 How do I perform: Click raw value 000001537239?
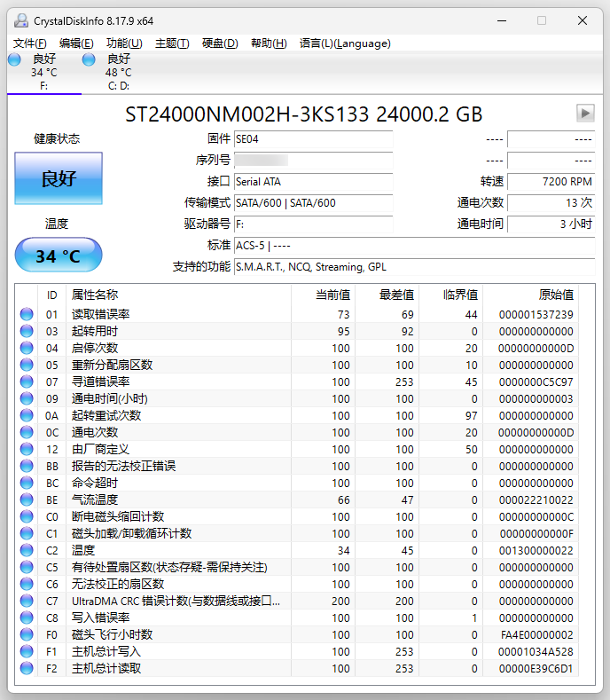pos(536,315)
